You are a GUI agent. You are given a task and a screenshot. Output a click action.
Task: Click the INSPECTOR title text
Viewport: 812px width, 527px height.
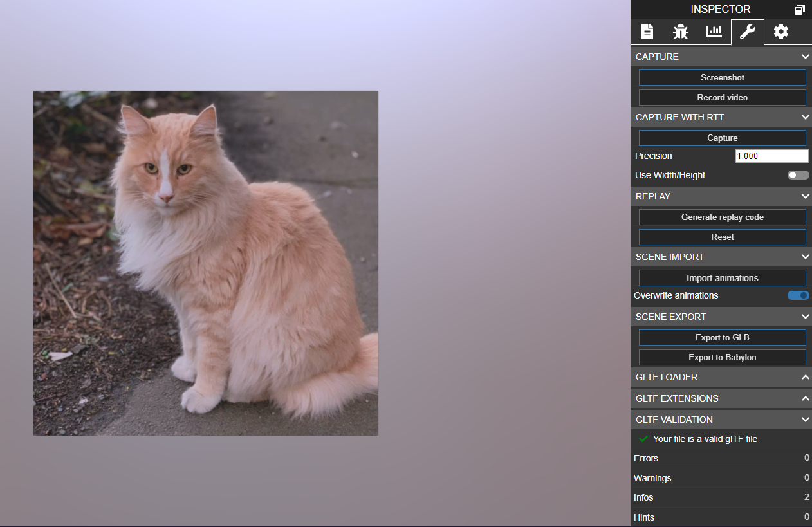[x=721, y=10]
